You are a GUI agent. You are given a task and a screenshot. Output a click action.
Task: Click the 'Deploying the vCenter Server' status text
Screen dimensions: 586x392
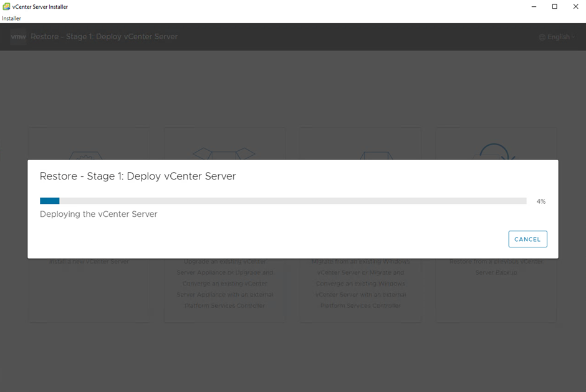(98, 214)
